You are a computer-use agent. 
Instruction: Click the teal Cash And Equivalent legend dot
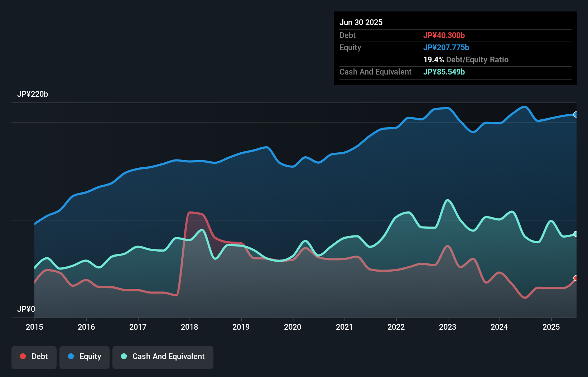point(123,356)
